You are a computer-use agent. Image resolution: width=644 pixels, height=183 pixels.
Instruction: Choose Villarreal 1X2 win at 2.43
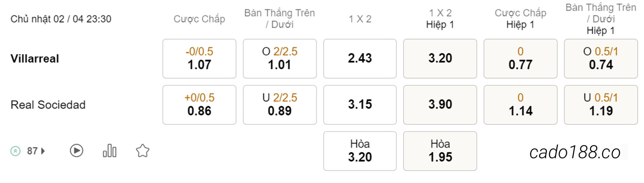(x=360, y=59)
